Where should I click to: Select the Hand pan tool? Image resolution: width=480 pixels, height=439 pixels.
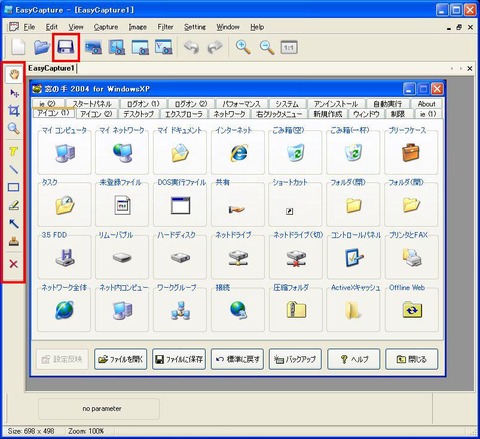pyautogui.click(x=14, y=75)
